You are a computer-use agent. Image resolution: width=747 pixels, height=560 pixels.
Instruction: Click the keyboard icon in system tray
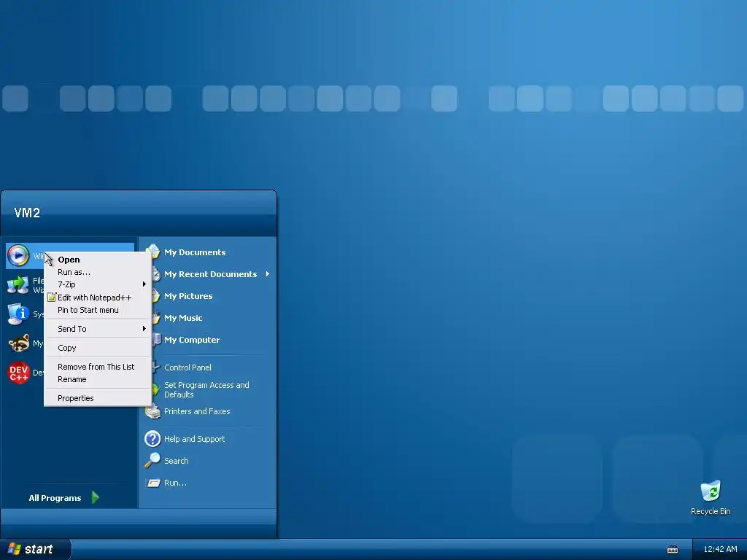[672, 550]
